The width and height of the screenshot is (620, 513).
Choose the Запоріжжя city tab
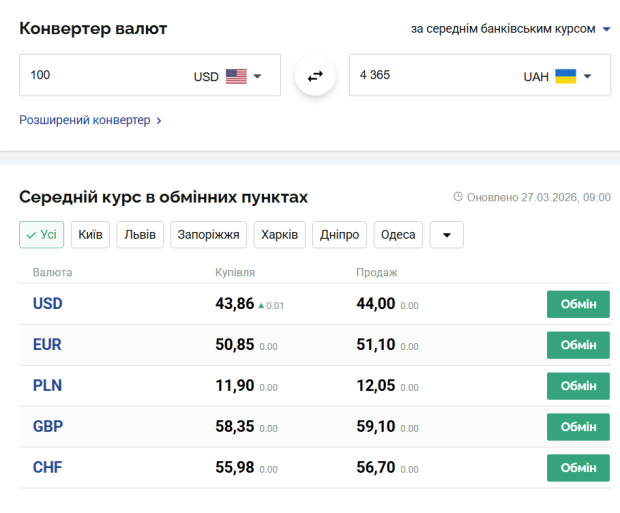pyautogui.click(x=208, y=235)
